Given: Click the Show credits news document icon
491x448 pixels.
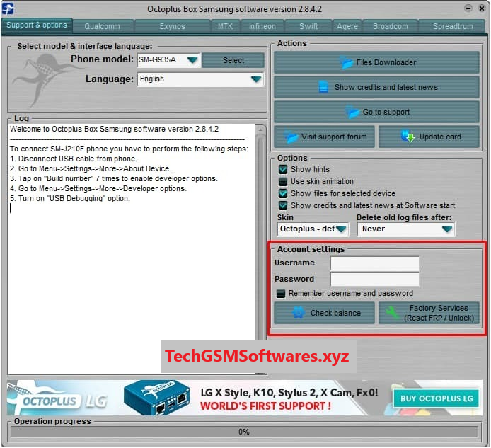Looking at the screenshot, I should point(323,87).
